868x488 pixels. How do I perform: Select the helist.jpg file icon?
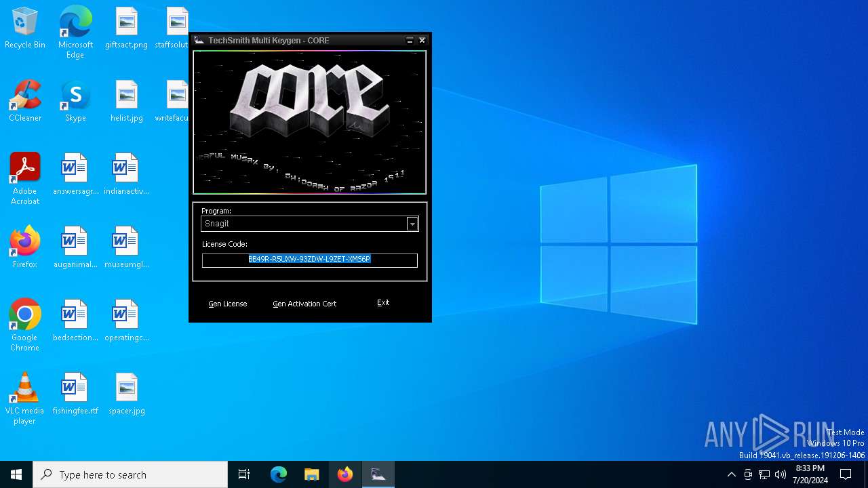tap(126, 102)
